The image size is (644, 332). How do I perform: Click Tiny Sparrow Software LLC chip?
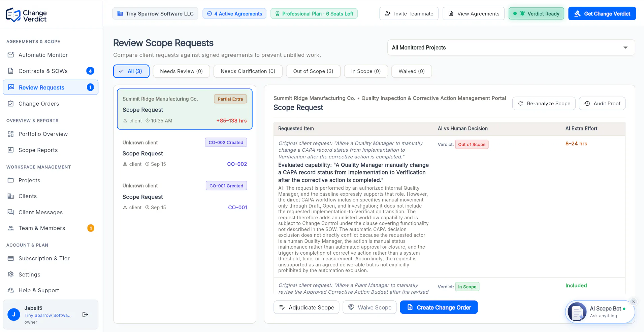[155, 14]
